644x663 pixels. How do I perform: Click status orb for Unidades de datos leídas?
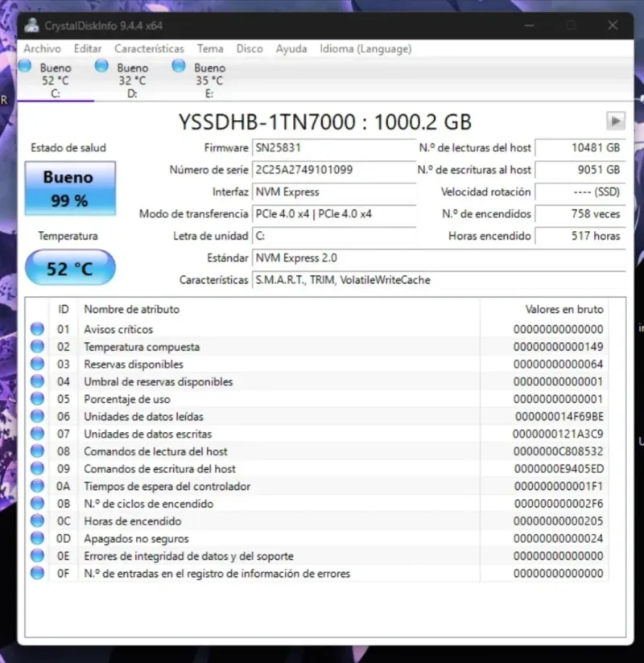(37, 416)
